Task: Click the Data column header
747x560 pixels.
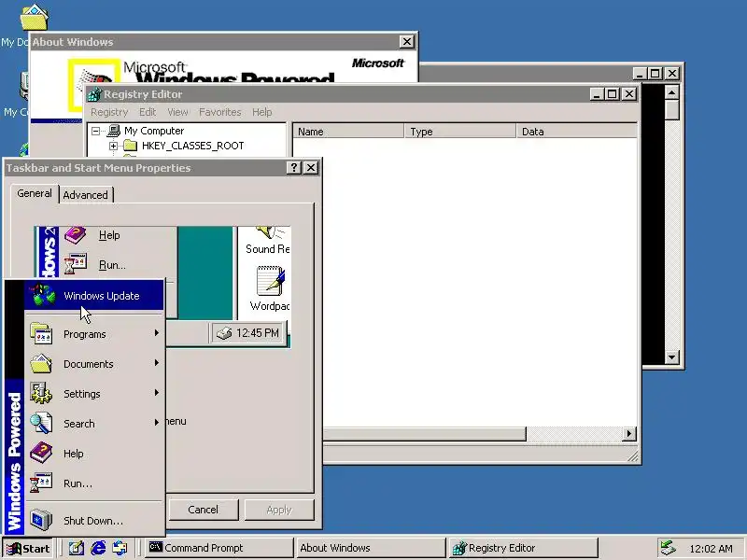Action: click(576, 132)
